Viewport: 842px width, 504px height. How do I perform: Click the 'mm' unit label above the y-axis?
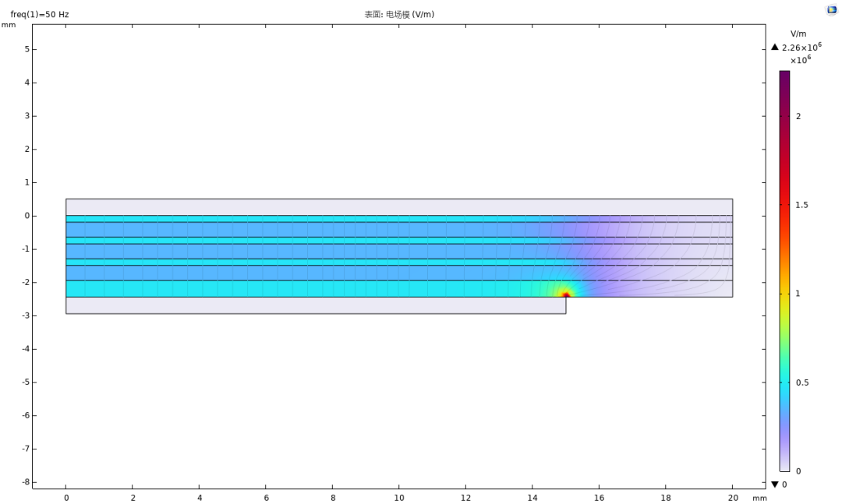click(9, 25)
